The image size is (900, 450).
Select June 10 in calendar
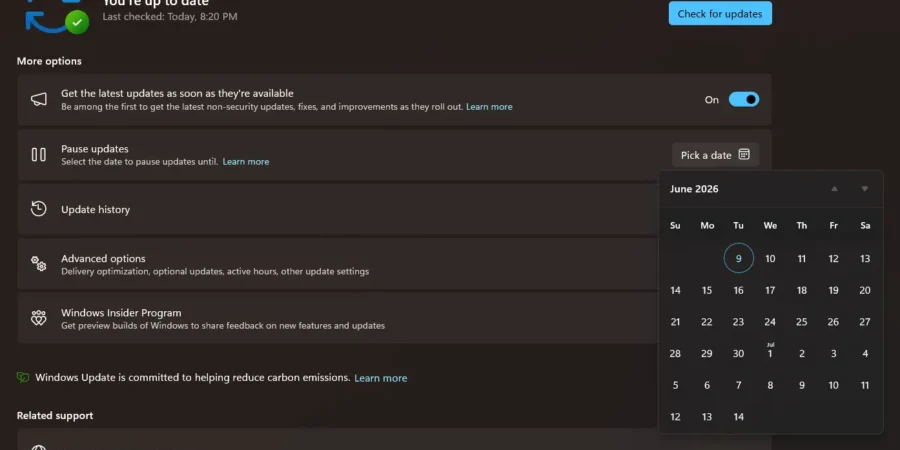(x=770, y=258)
